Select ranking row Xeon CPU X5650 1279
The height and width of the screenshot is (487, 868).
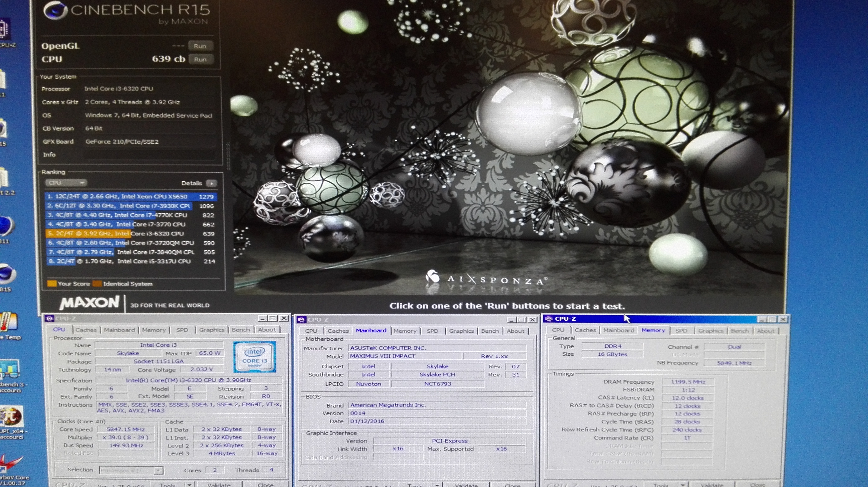[131, 197]
